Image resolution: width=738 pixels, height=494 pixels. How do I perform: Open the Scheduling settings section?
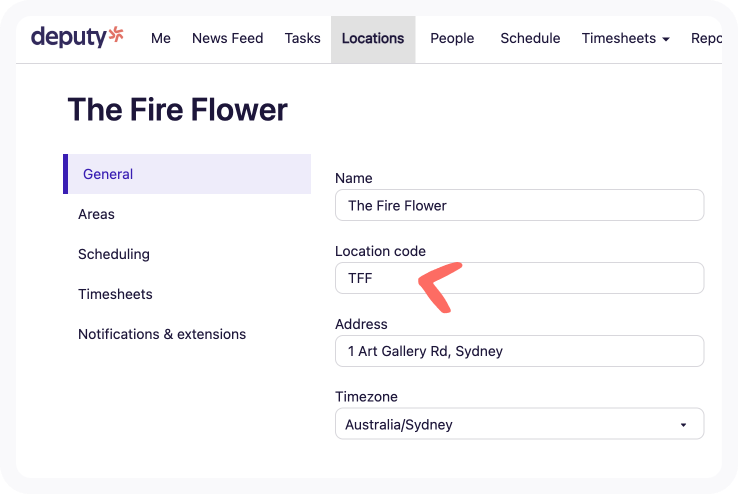click(113, 254)
